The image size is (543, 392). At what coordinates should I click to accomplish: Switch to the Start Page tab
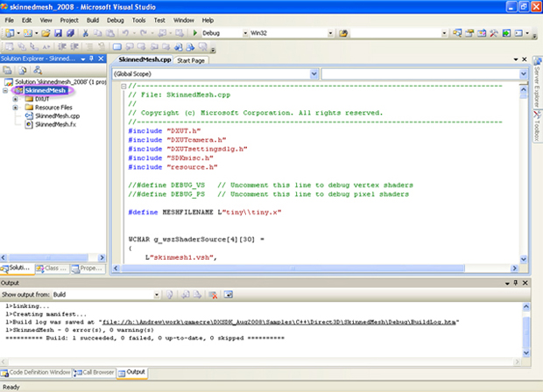[x=191, y=60]
